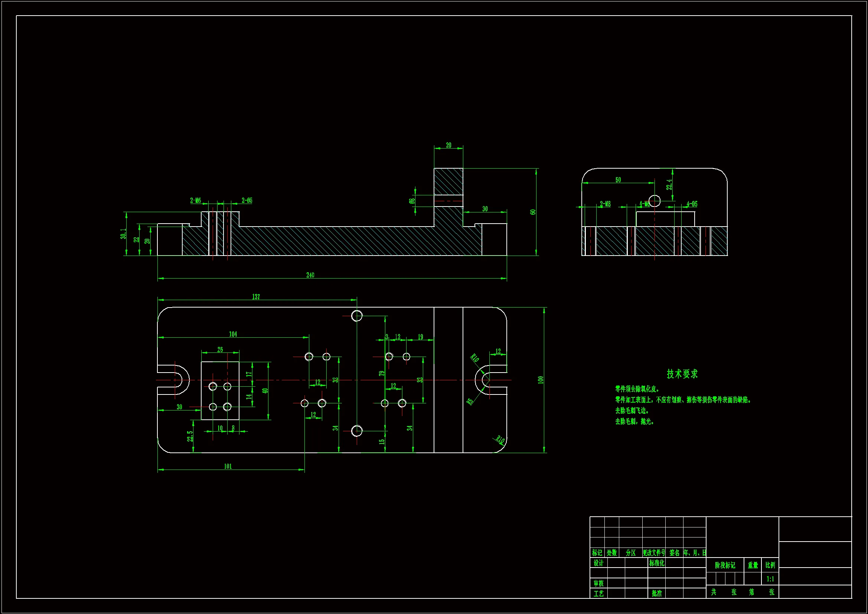The width and height of the screenshot is (868, 614).
Task: Select the 4-Ø5 hole annotation
Action: [692, 204]
